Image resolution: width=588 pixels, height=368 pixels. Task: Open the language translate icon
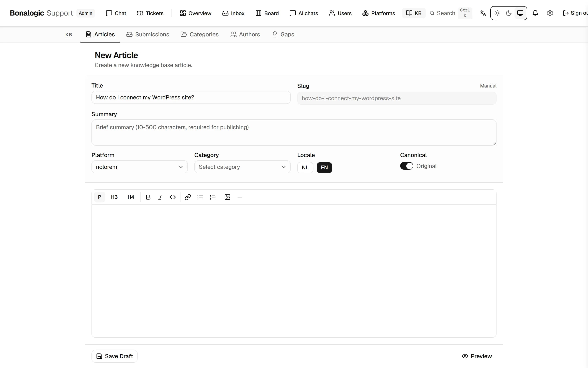(483, 13)
